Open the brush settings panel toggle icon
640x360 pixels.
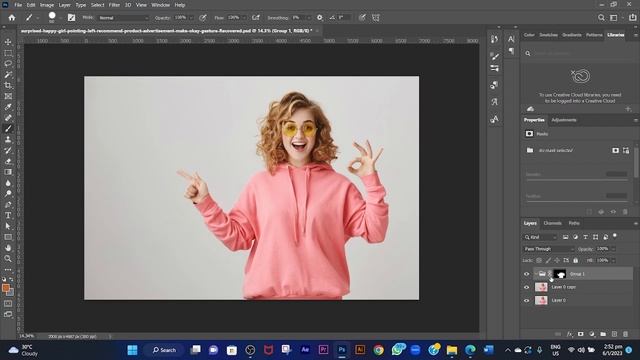pos(71,18)
